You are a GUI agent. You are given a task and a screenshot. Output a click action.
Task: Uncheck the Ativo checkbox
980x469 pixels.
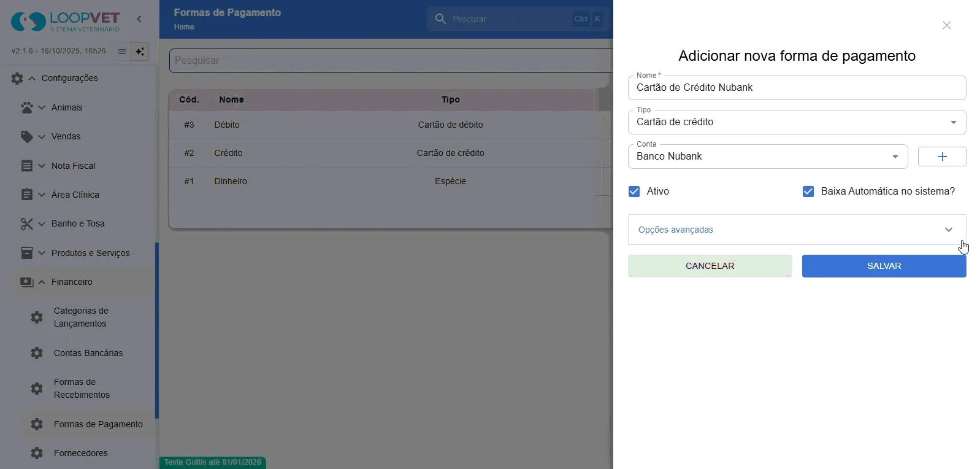coord(634,192)
